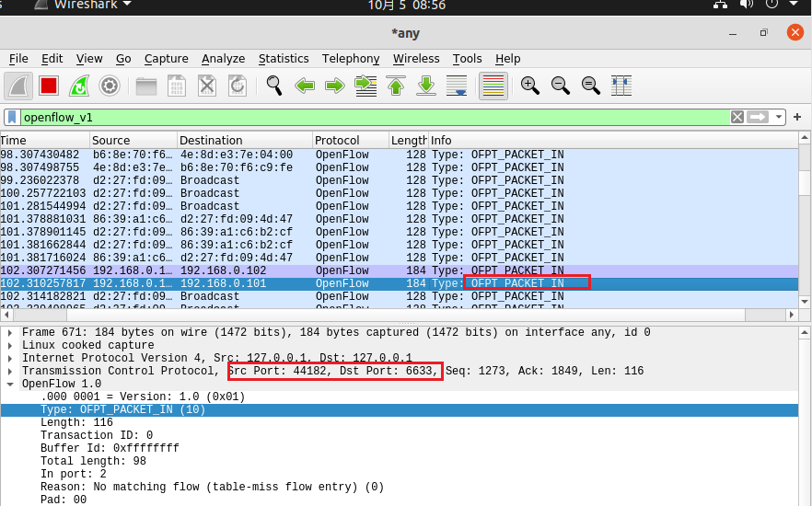
Task: Sort packets by Info column header
Action: tap(613, 140)
